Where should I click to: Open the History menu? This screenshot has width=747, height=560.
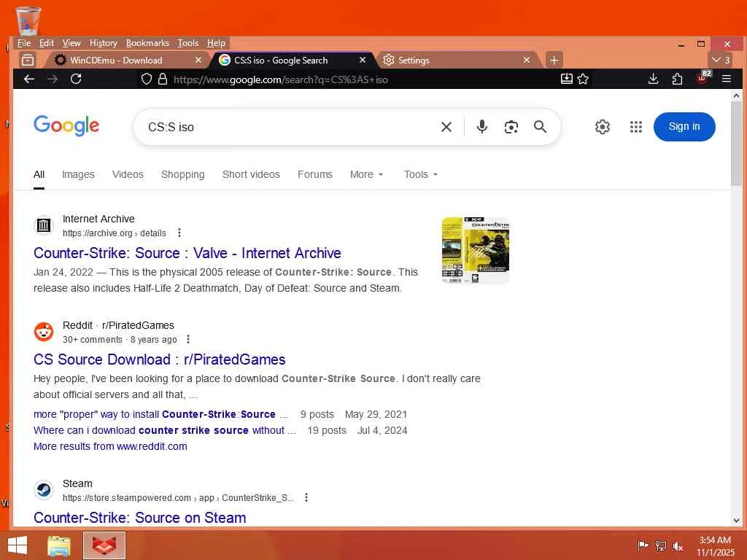point(104,43)
